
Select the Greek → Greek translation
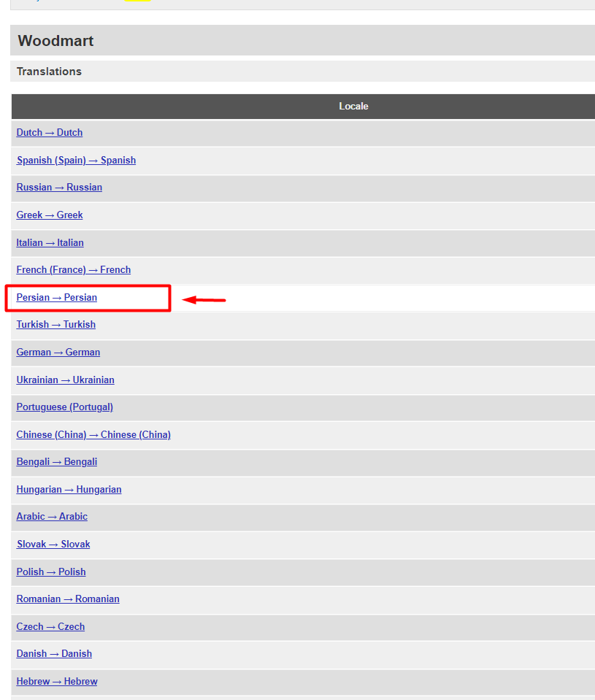50,215
